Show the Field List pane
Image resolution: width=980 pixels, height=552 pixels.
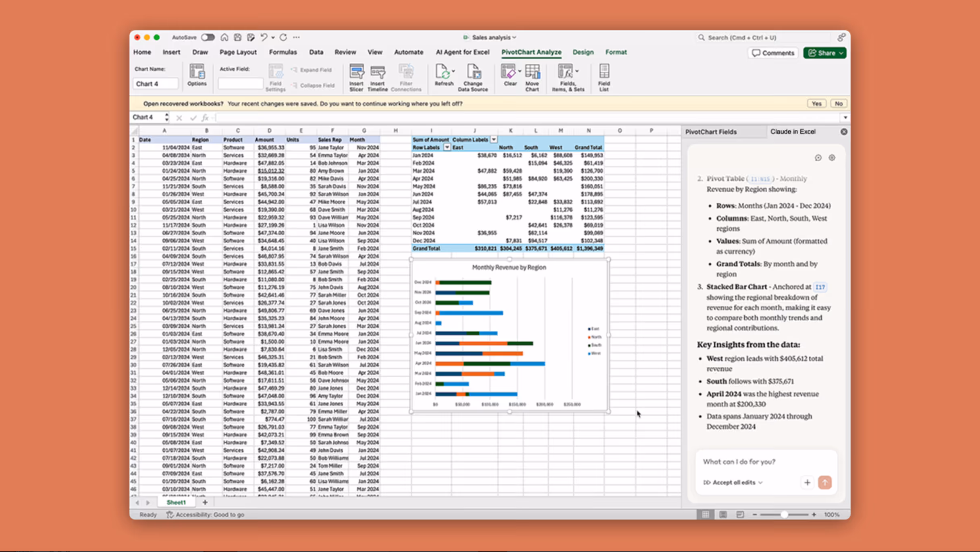pyautogui.click(x=604, y=77)
